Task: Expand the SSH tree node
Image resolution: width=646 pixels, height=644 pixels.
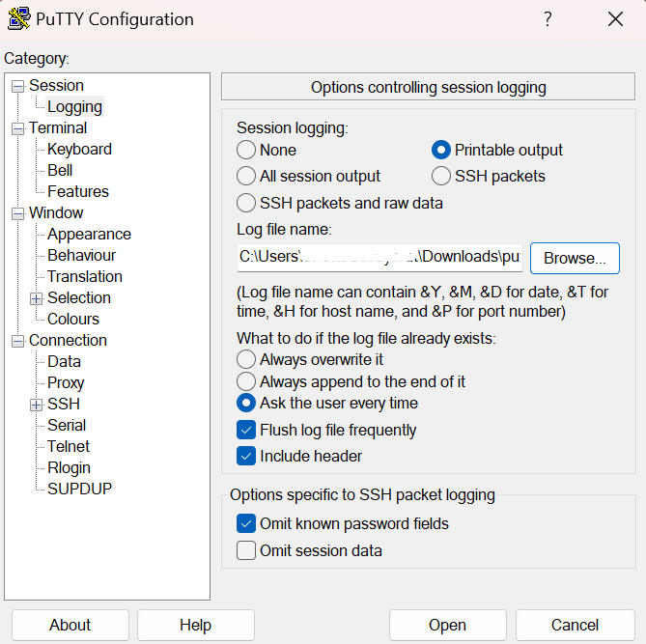Action: coord(37,405)
